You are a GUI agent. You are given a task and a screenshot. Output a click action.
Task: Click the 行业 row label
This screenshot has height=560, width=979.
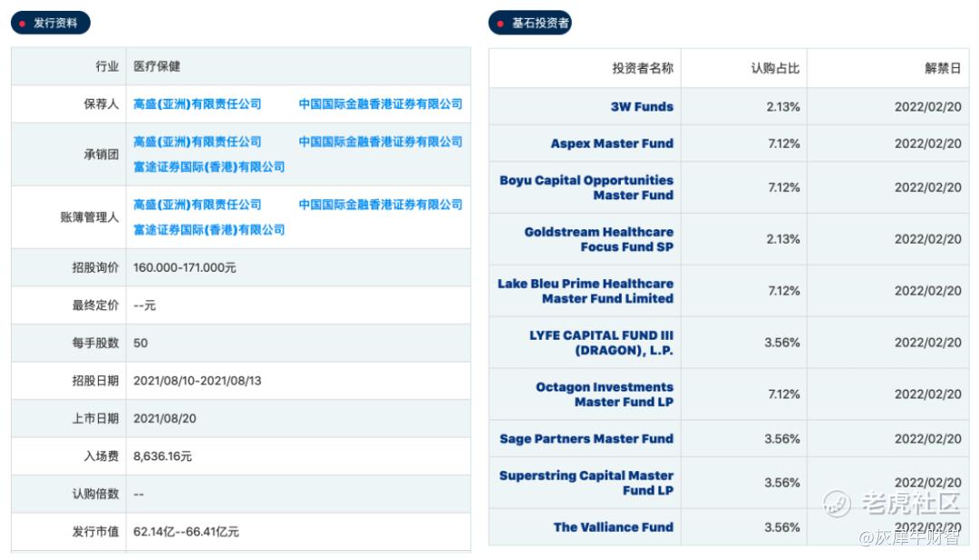107,66
